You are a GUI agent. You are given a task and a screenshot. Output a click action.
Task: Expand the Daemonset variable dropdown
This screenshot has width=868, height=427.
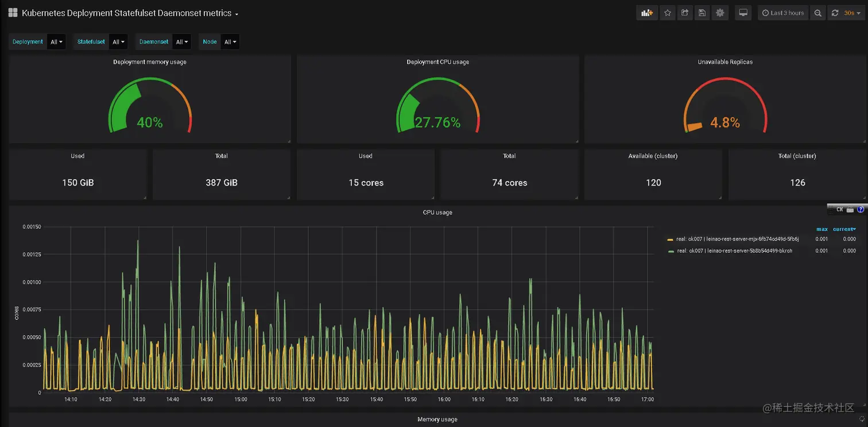click(182, 42)
